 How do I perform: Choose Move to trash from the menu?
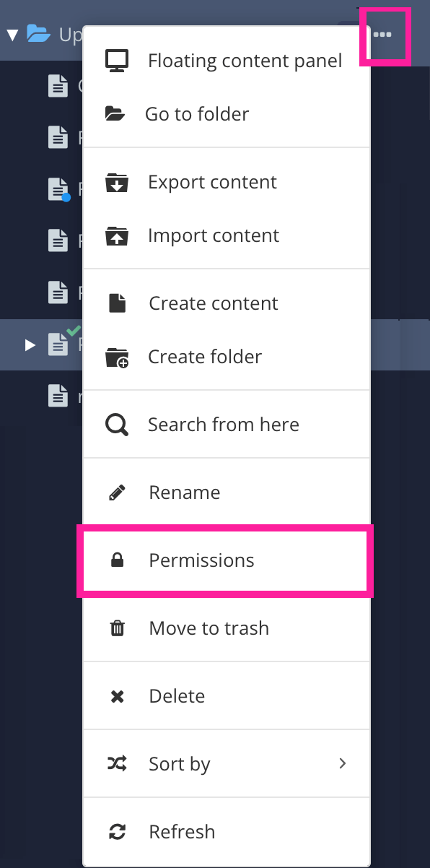point(209,628)
